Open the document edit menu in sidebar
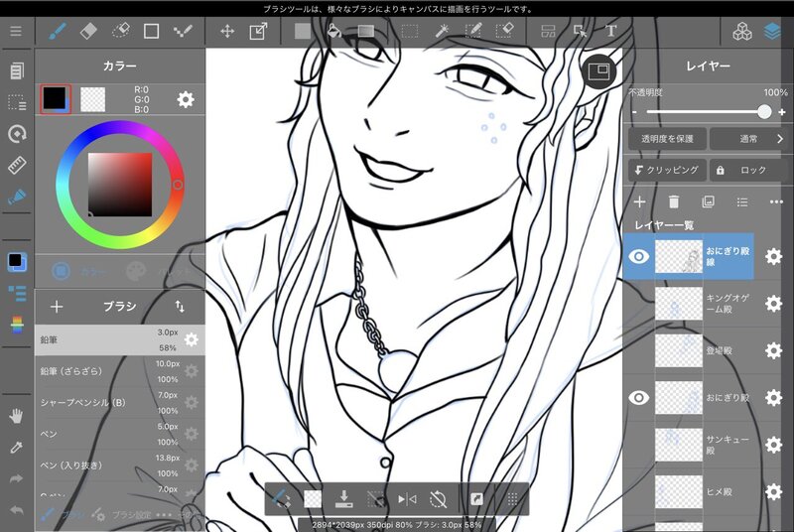This screenshot has height=532, width=794. click(16, 70)
